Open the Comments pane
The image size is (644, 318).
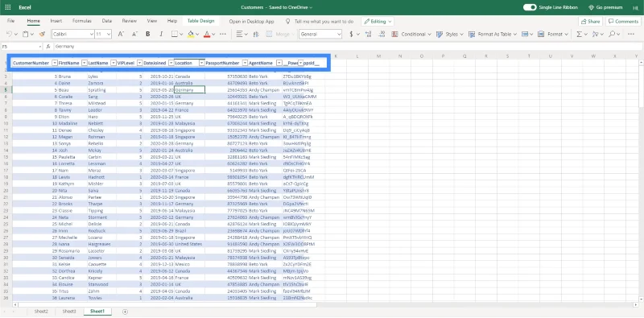tap(623, 22)
